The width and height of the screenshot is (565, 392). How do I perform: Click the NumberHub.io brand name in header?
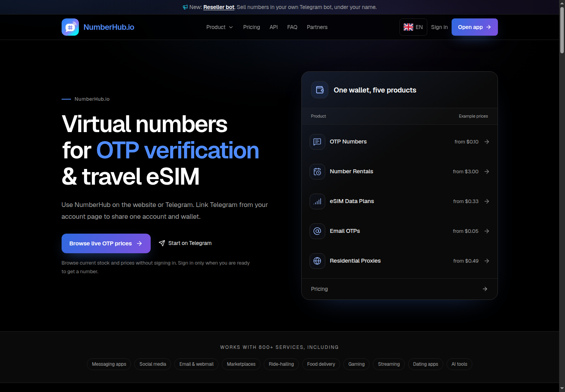109,27
